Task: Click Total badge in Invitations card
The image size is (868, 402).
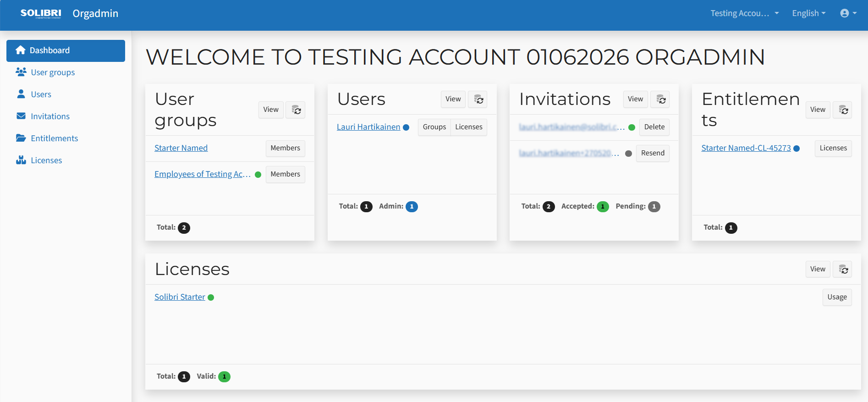Action: pos(549,207)
